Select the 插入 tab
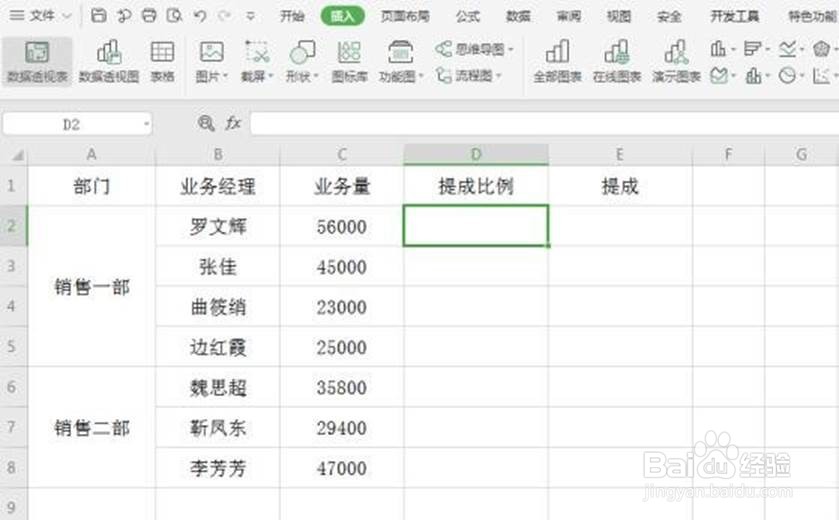The image size is (839, 520). tap(342, 16)
